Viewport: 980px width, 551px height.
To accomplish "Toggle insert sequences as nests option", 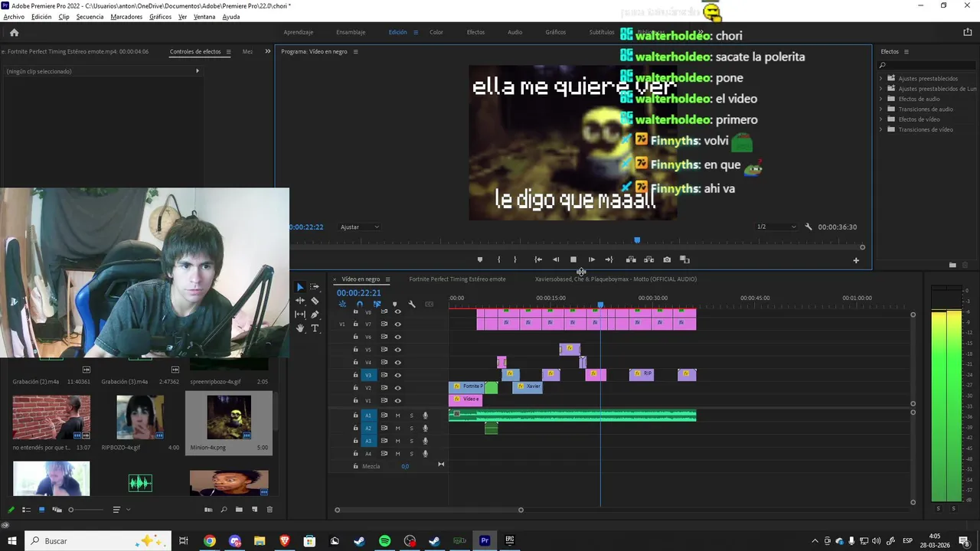I will coord(342,305).
